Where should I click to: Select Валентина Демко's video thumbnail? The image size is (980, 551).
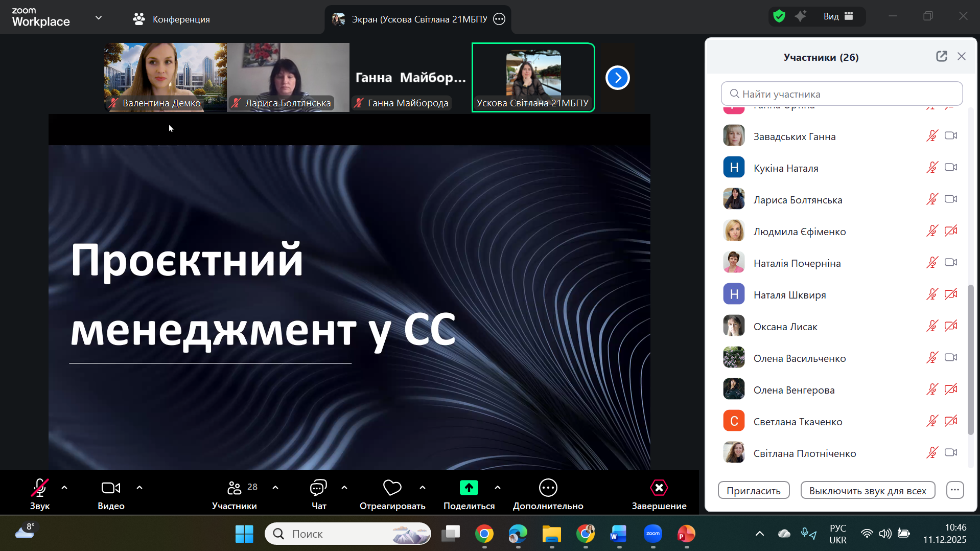point(166,77)
